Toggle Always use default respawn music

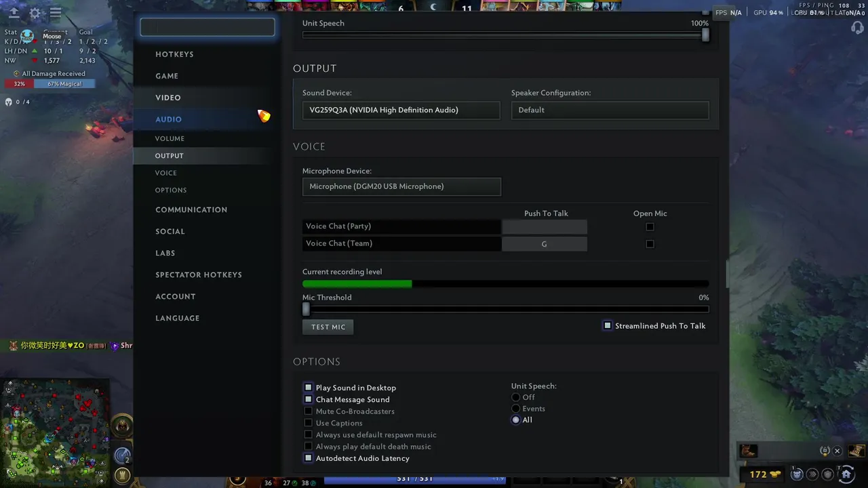pyautogui.click(x=308, y=434)
